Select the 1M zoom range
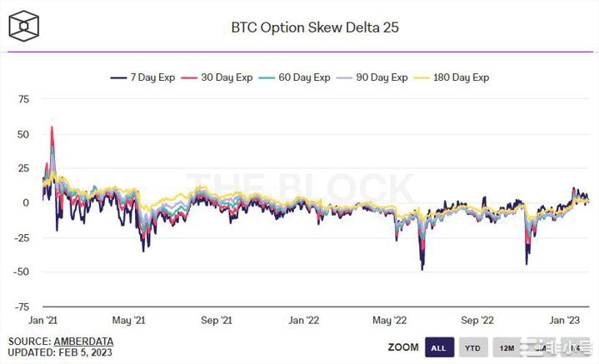The height and width of the screenshot is (364, 599). click(x=572, y=347)
